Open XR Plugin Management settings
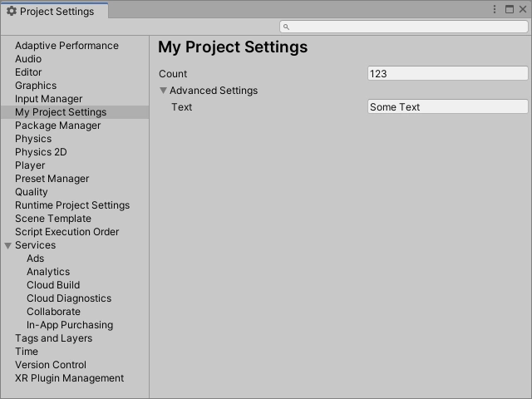The width and height of the screenshot is (532, 399). click(69, 378)
